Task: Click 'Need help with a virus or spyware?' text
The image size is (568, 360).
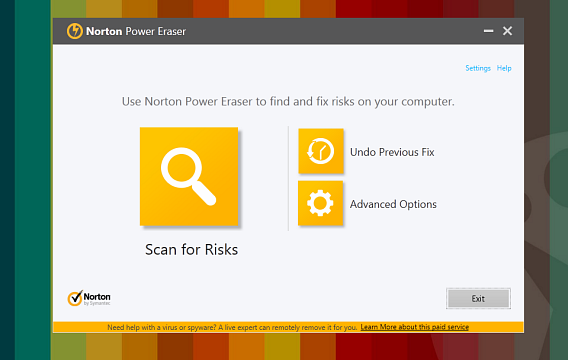Action: click(x=162, y=327)
